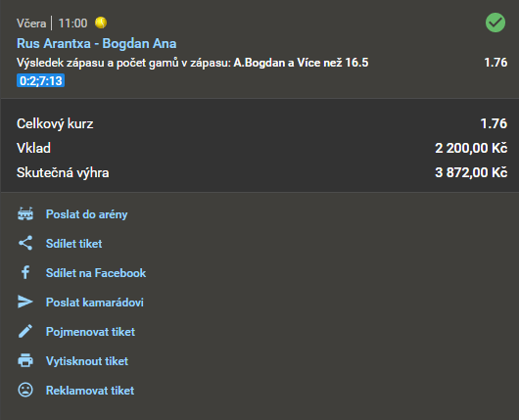Click the sad face complaint icon
This screenshot has width=519, height=420.
25,390
